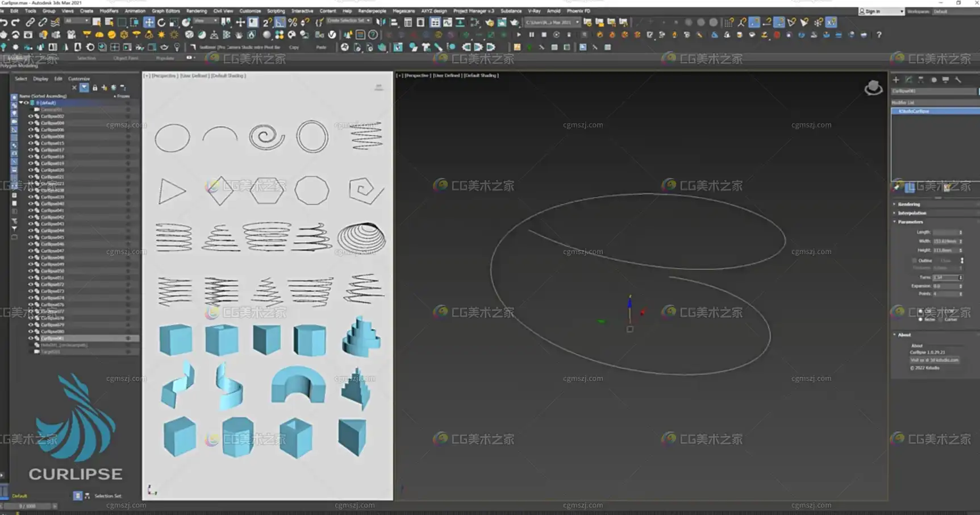Image resolution: width=980 pixels, height=515 pixels.
Task: Open the Modifiers menu
Action: tap(109, 11)
